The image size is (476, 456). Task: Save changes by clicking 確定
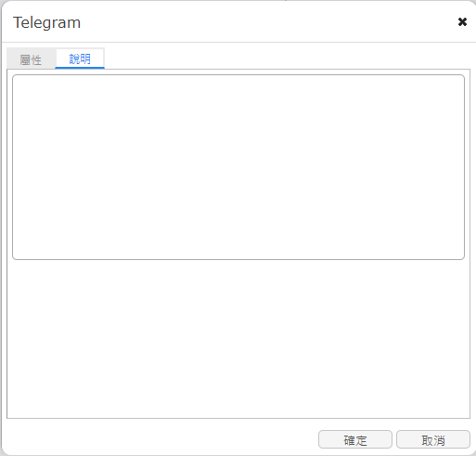[x=355, y=439]
